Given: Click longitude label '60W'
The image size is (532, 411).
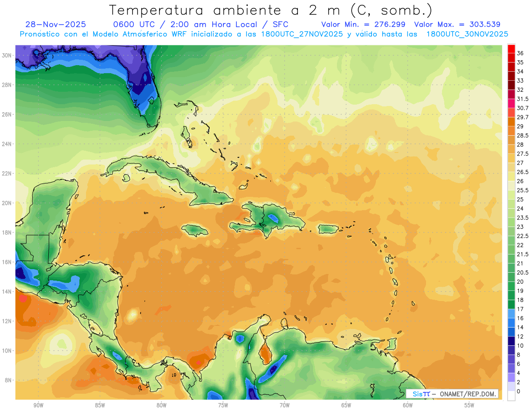Looking at the screenshot, I should click(408, 405).
